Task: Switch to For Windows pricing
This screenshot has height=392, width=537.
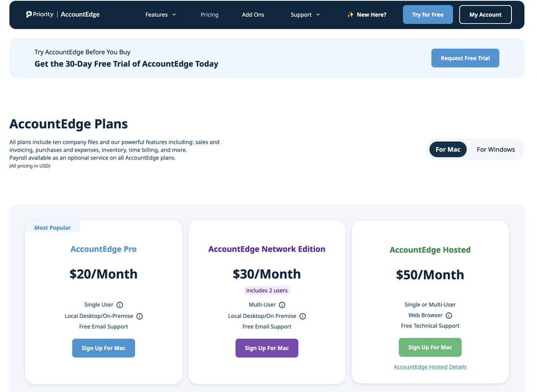Action: 496,149
